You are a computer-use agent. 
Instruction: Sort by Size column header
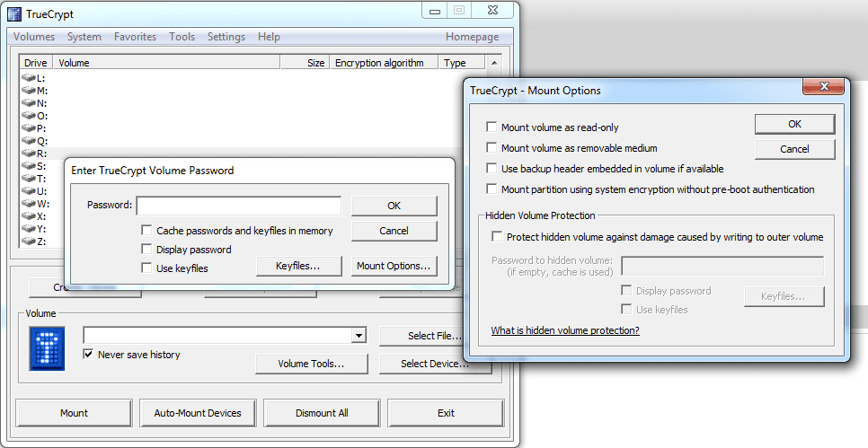point(305,63)
